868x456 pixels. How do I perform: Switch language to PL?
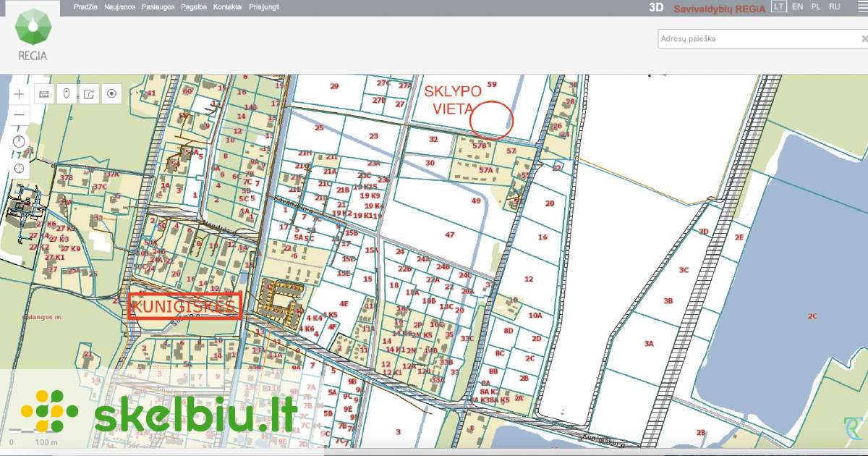[x=816, y=7]
